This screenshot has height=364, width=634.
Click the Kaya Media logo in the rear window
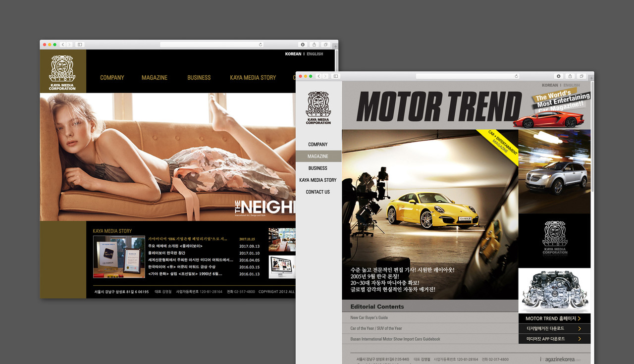tap(62, 72)
